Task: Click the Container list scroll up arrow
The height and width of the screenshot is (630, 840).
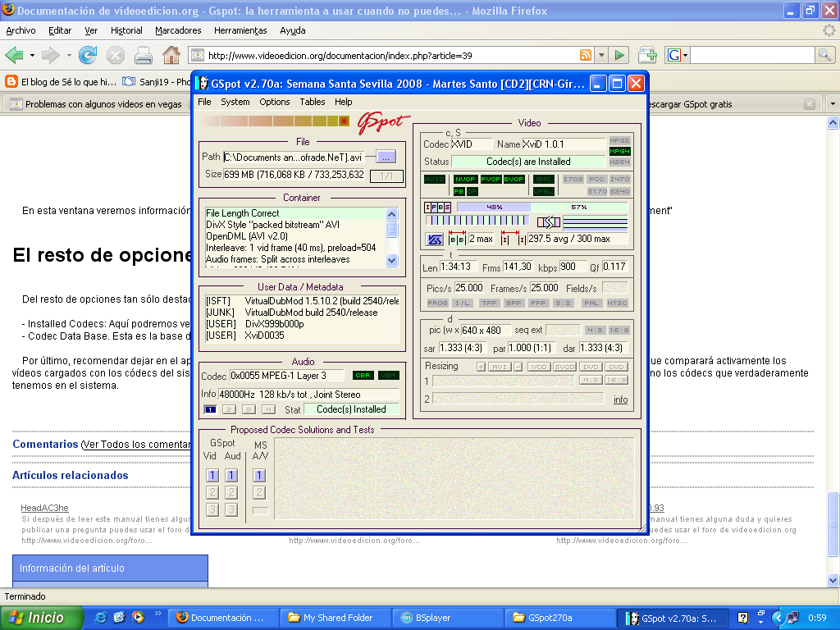Action: click(391, 214)
